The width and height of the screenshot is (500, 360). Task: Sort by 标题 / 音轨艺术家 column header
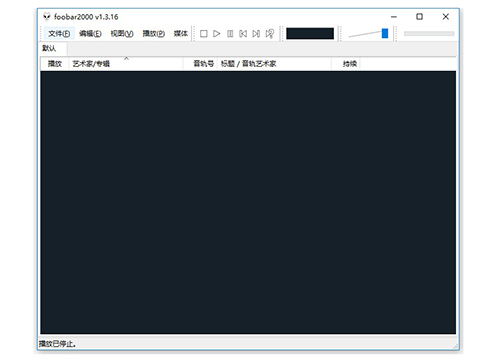pyautogui.click(x=274, y=64)
